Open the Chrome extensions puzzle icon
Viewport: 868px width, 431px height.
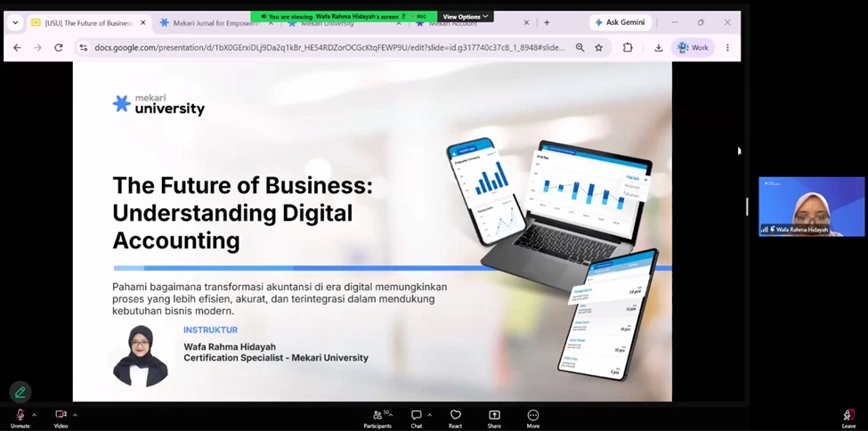click(628, 48)
